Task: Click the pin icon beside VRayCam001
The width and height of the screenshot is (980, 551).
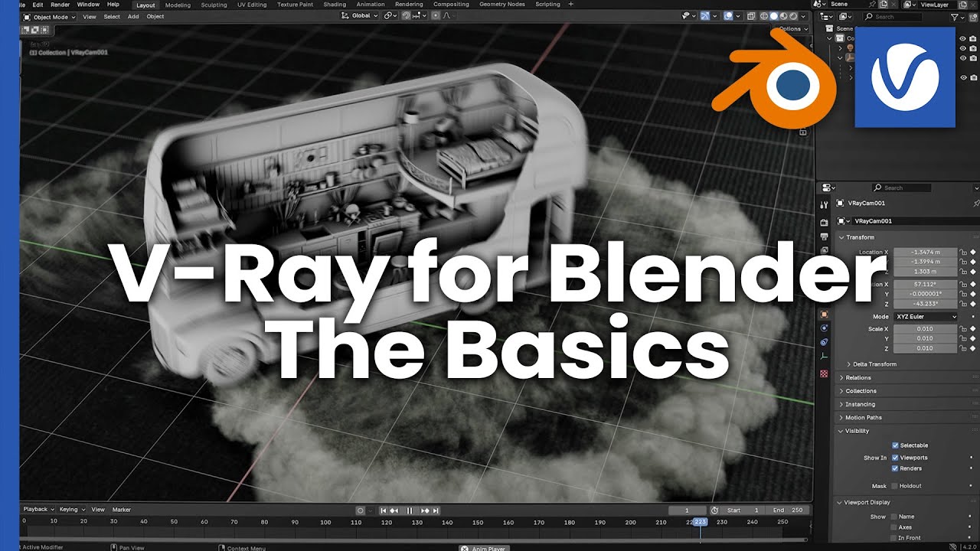Action: point(976,204)
